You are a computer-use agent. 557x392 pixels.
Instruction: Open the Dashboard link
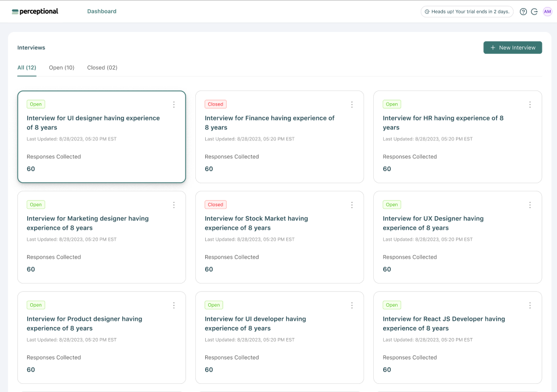pyautogui.click(x=101, y=11)
